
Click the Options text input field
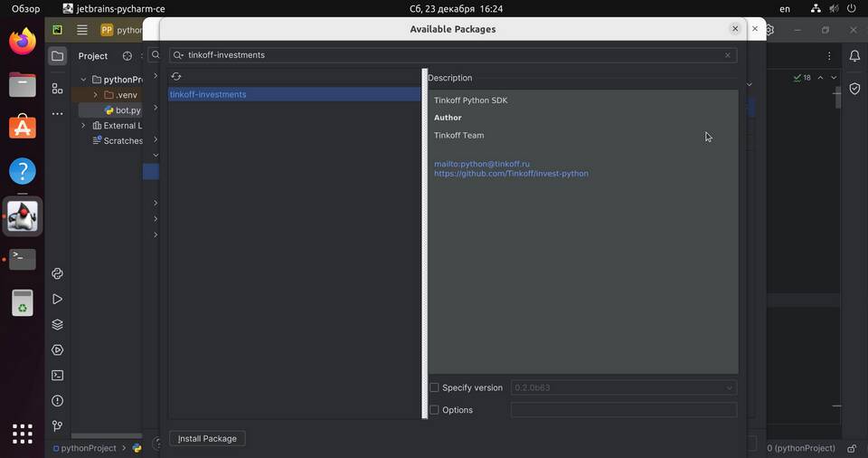tap(624, 410)
